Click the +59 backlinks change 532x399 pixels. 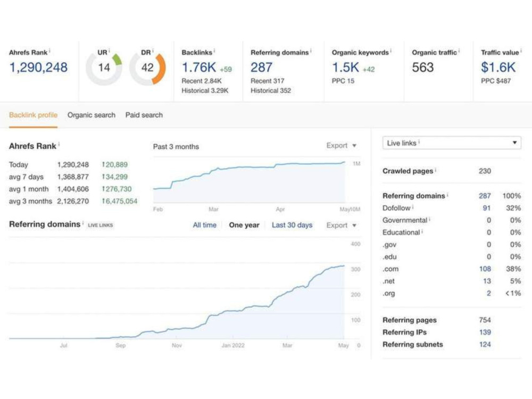226,69
